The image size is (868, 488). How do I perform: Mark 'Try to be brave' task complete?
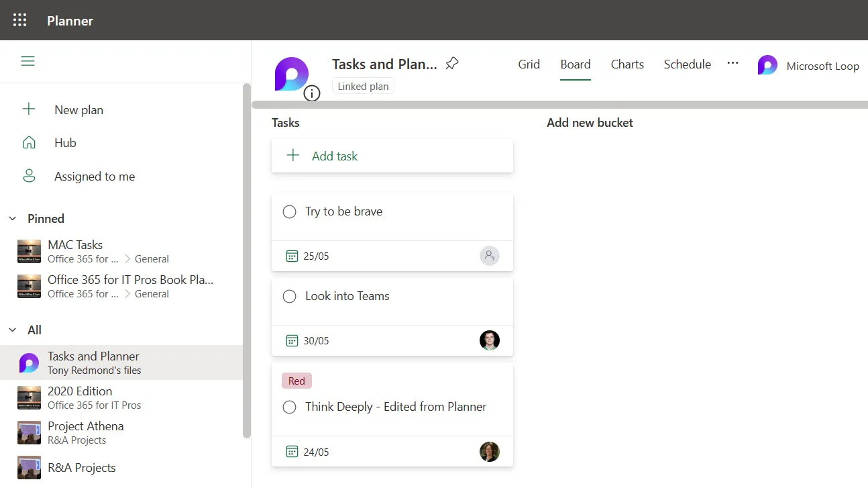point(289,212)
